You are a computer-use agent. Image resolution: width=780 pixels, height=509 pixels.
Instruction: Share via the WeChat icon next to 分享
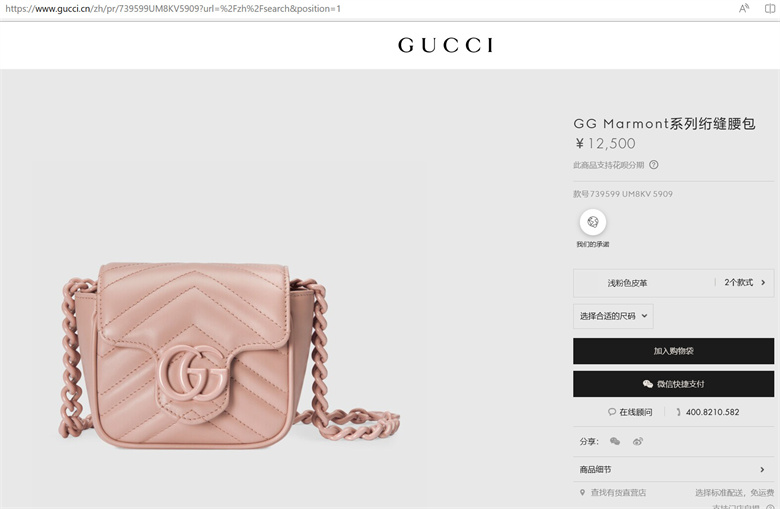coord(615,441)
